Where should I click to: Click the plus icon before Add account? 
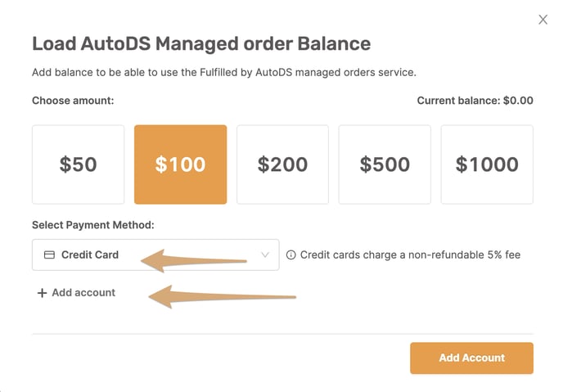pos(42,293)
